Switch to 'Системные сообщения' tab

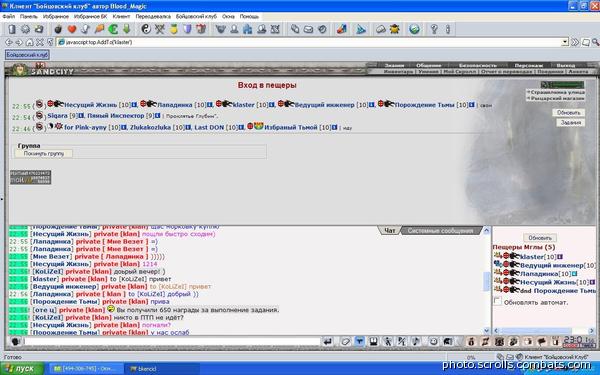point(440,230)
